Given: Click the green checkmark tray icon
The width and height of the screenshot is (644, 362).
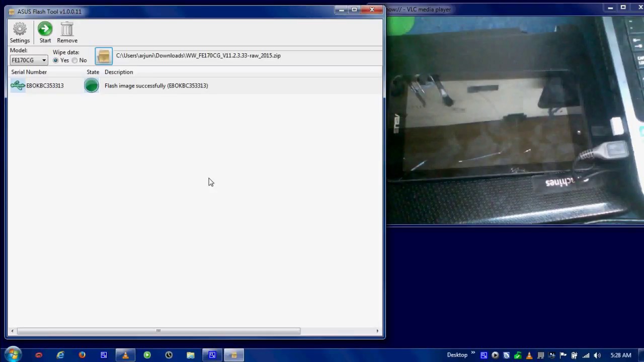Looking at the screenshot, I should coord(518,355).
